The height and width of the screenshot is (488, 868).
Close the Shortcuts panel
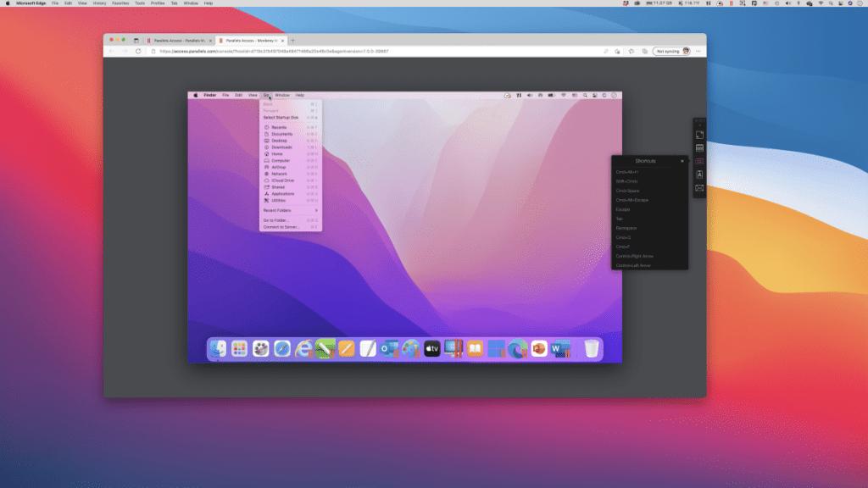[682, 160]
